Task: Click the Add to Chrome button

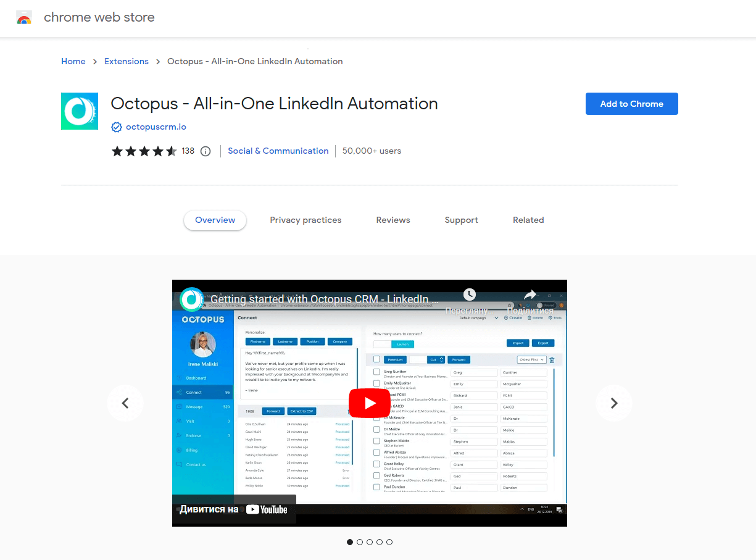Action: [631, 104]
